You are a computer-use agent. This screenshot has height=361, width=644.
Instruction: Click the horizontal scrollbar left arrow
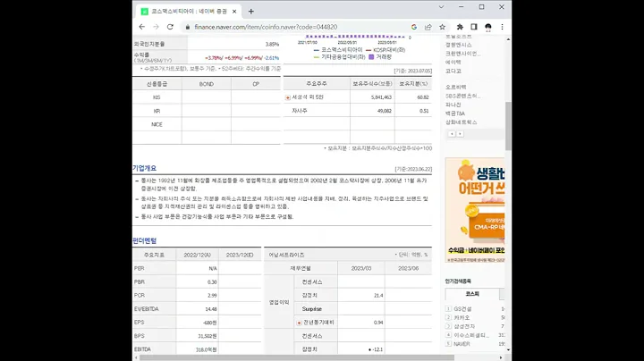pyautogui.click(x=136, y=357)
